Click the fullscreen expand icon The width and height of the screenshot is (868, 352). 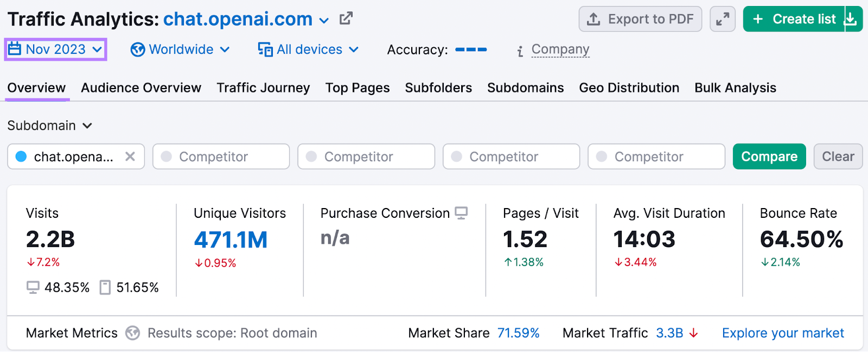click(x=722, y=18)
